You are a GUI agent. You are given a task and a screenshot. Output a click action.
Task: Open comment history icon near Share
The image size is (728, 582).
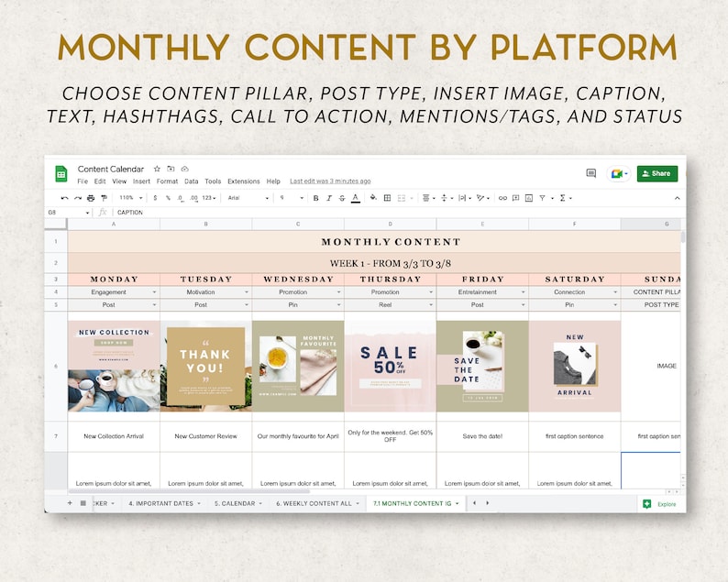(591, 173)
